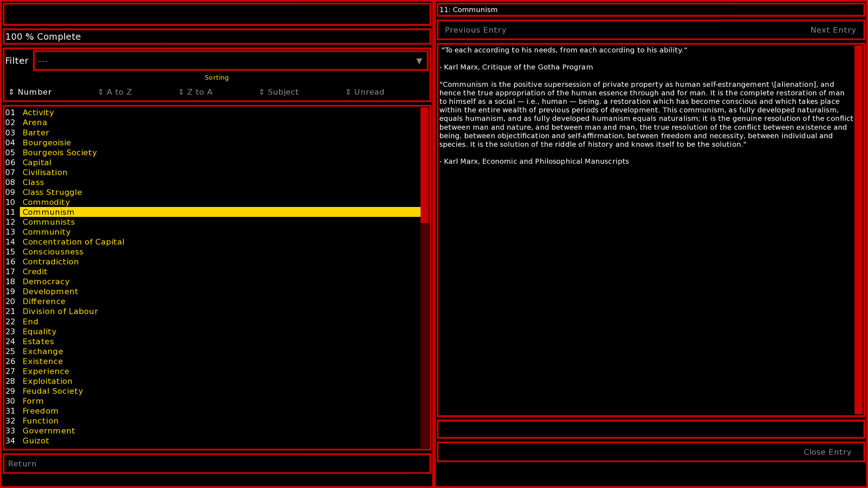The width and height of the screenshot is (868, 488).
Task: Click the Return button
Action: point(22,464)
